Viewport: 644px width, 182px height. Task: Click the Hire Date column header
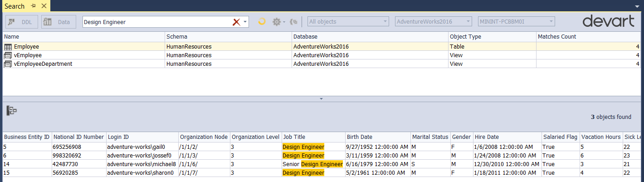coord(507,137)
